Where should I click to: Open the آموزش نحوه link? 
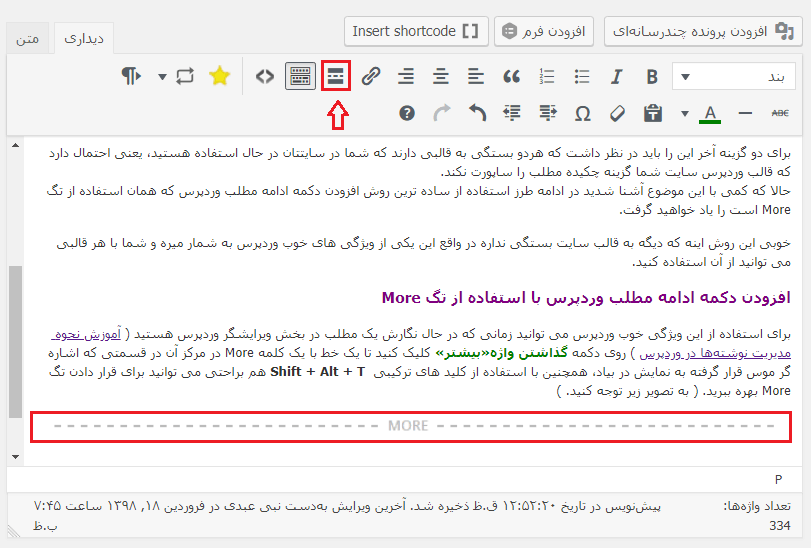86,334
